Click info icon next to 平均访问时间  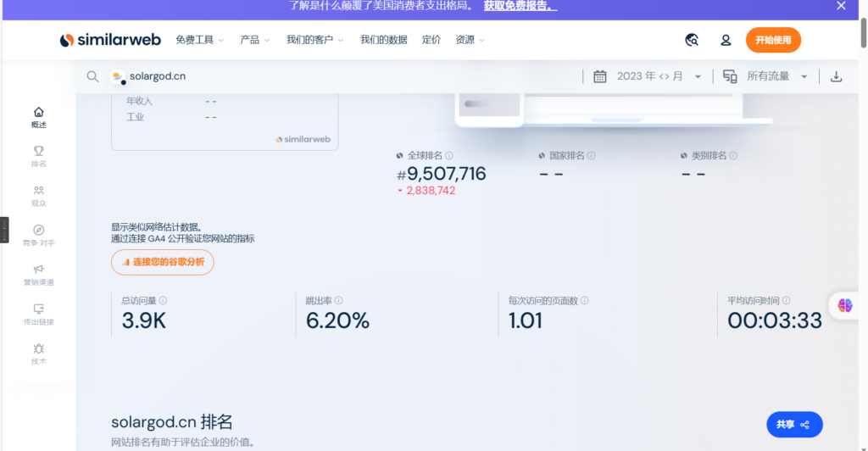[786, 300]
